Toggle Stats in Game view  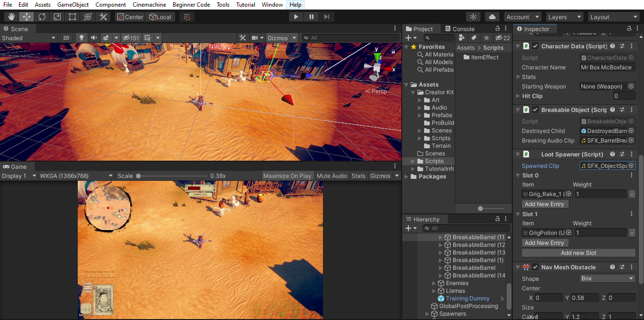(358, 176)
